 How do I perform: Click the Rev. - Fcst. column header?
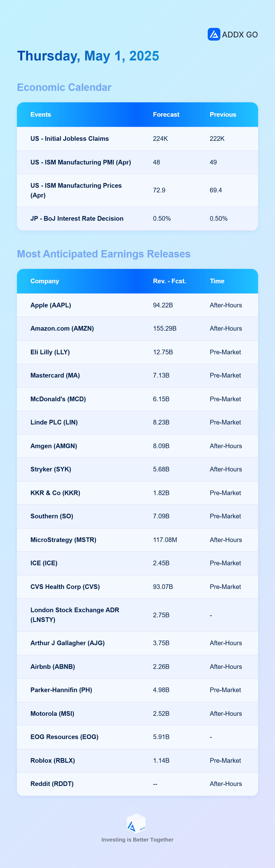pos(169,281)
